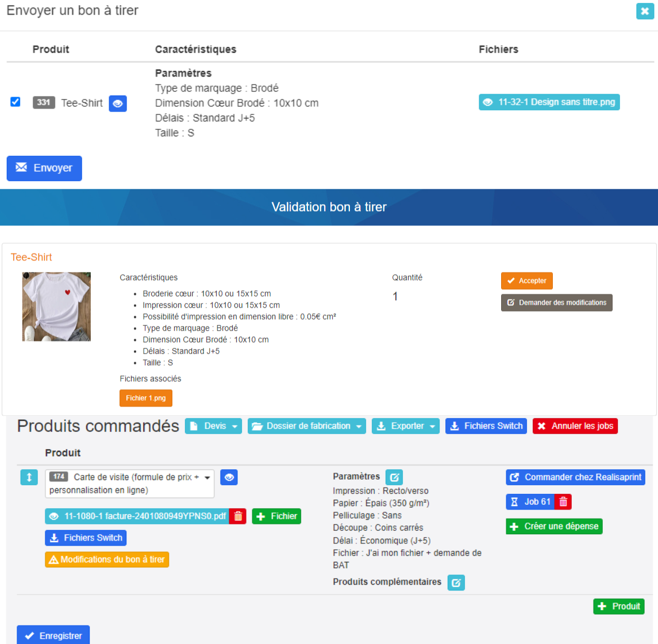Image resolution: width=658 pixels, height=644 pixels.
Task: Delete the facture PDF with red trash icon
Action: click(238, 516)
